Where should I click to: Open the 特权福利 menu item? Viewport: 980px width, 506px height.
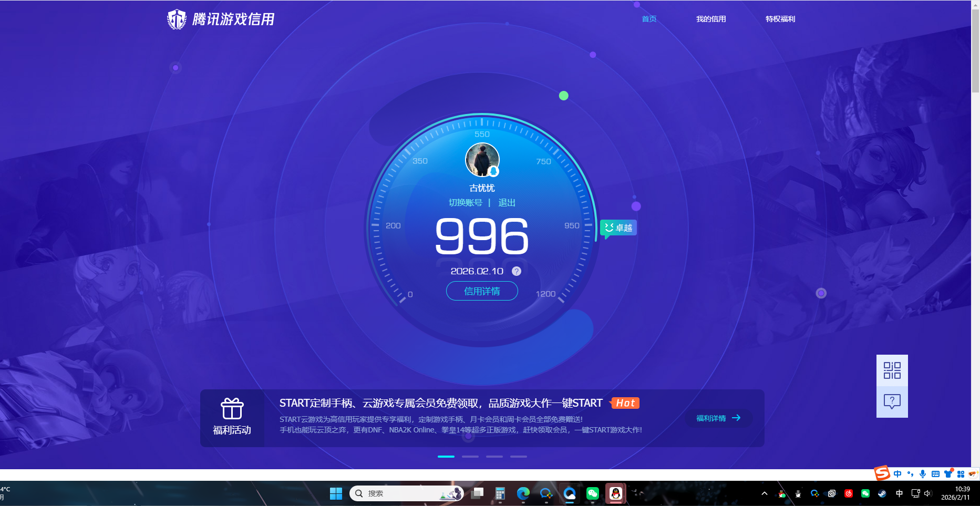[x=780, y=19]
